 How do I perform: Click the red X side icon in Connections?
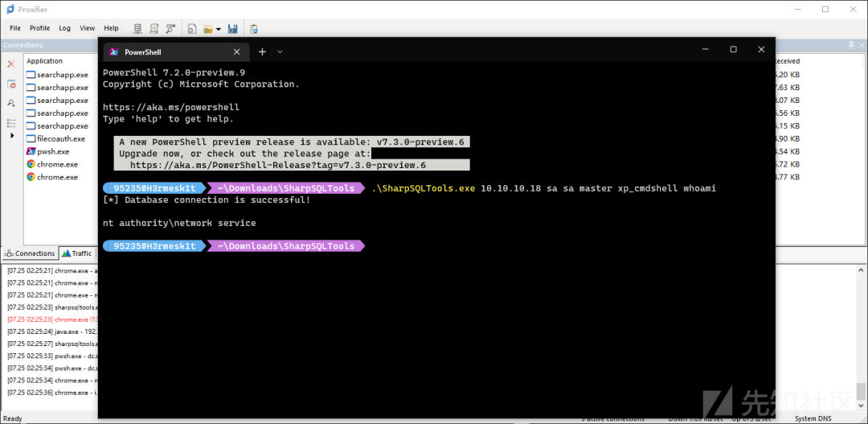pyautogui.click(x=10, y=64)
